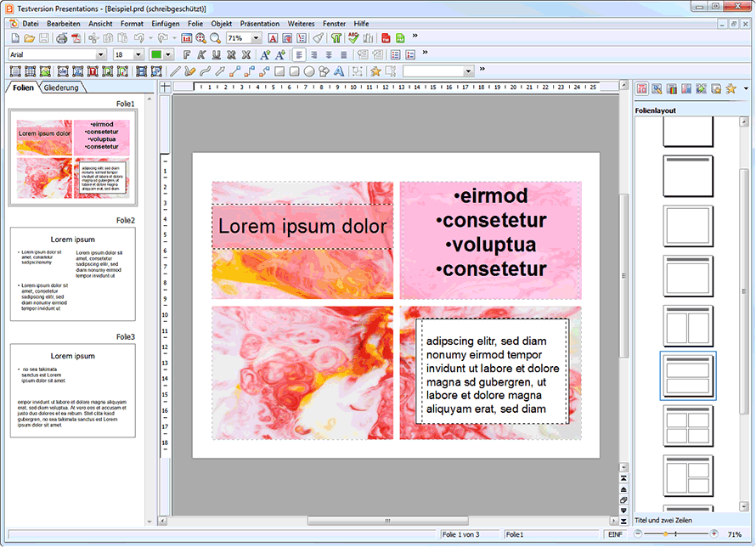Click the zoom in plus button
This screenshot has height=547, width=756.
[713, 534]
